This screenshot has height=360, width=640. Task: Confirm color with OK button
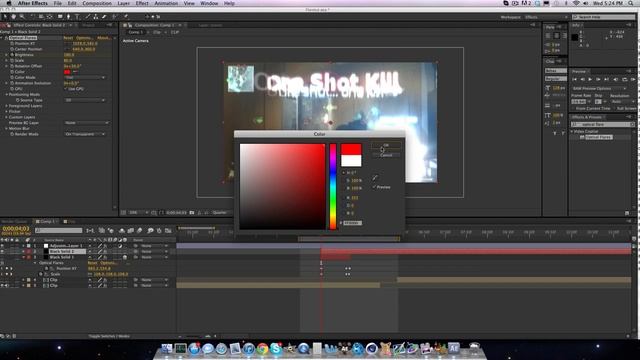(x=386, y=145)
